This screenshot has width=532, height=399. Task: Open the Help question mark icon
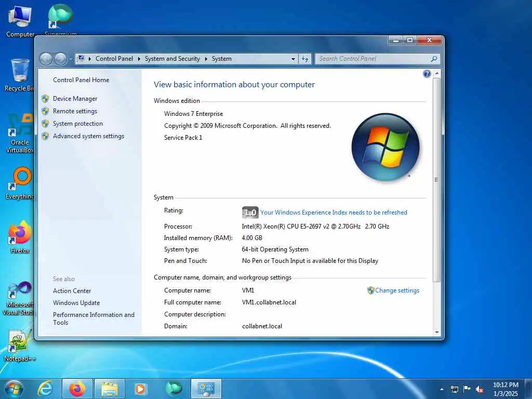pyautogui.click(x=427, y=74)
